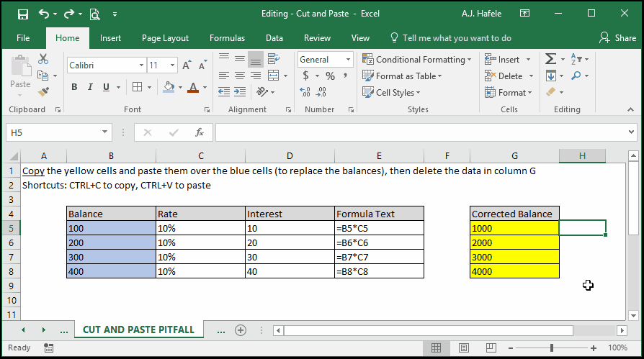Open the Formulas ribbon tab
644x359 pixels.
pos(227,38)
